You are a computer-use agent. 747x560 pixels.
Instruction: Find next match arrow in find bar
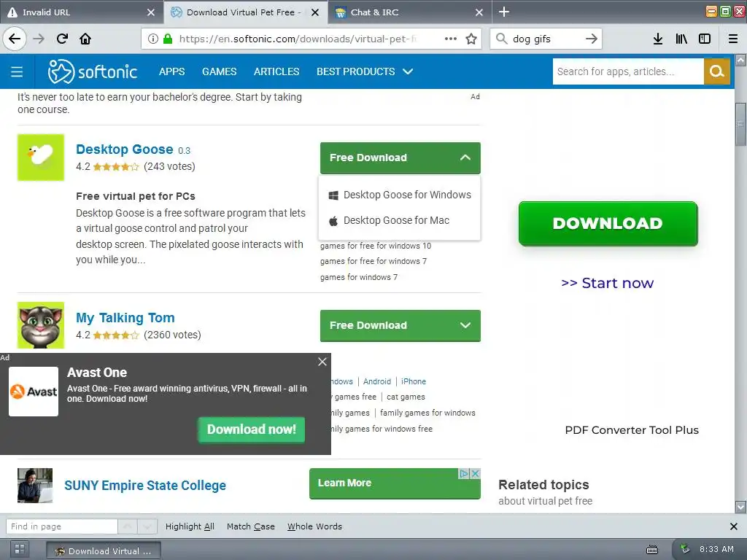click(147, 526)
